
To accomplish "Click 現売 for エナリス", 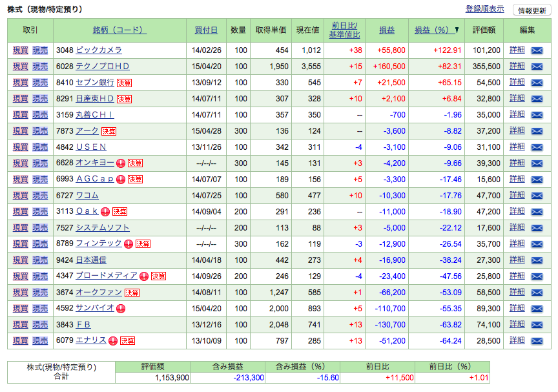I will tap(40, 341).
